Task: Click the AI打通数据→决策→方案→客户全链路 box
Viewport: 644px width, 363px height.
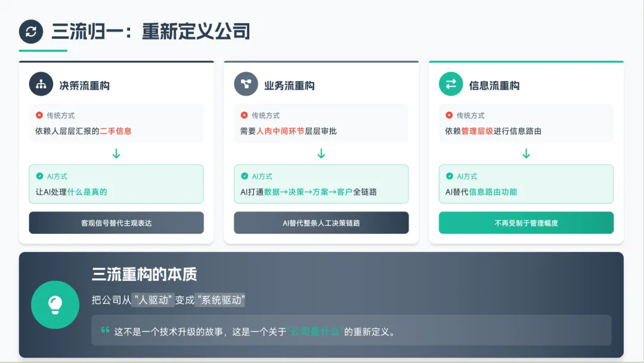Action: pos(321,184)
